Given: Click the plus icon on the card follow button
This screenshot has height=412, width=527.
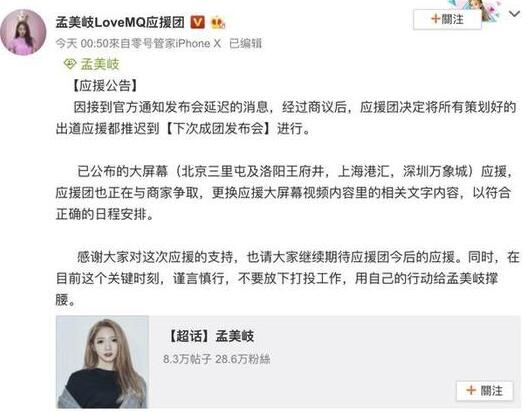Looking at the screenshot, I should pos(471,390).
